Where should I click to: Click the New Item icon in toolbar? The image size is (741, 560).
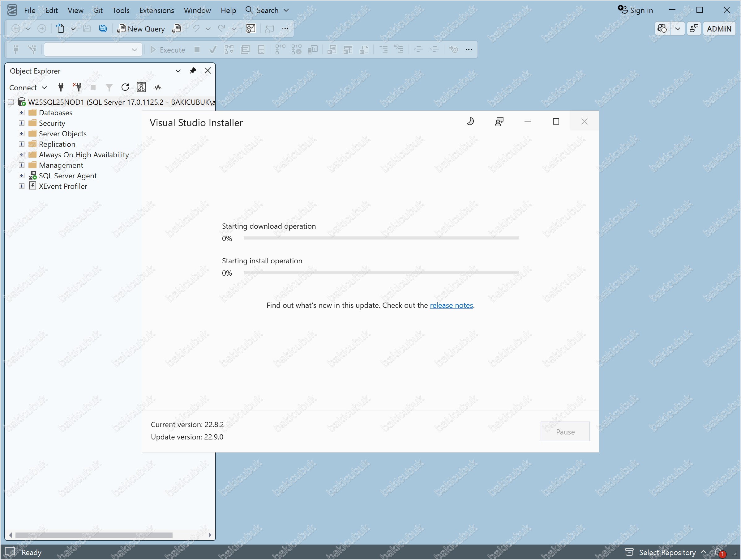[60, 28]
